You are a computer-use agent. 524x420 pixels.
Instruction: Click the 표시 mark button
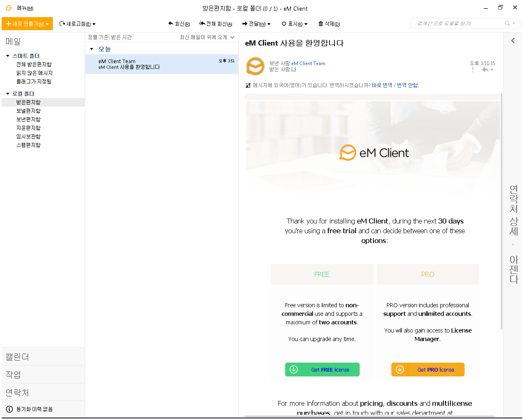pyautogui.click(x=292, y=24)
